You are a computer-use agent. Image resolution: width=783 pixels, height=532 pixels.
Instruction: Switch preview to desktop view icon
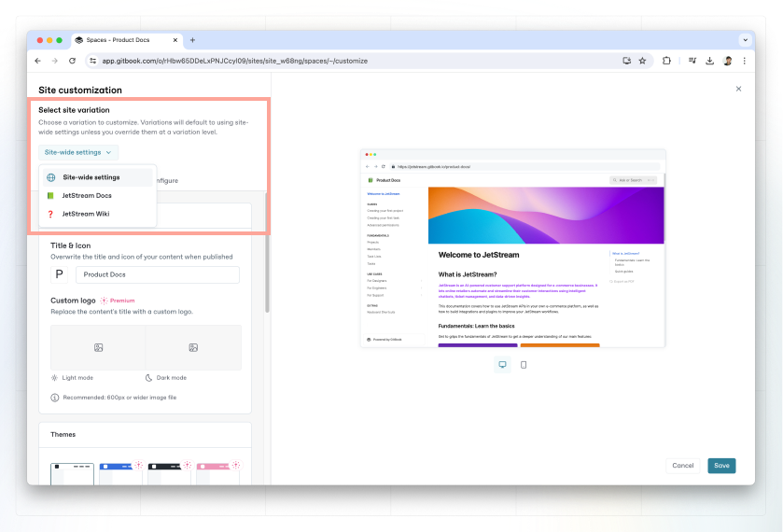502,365
